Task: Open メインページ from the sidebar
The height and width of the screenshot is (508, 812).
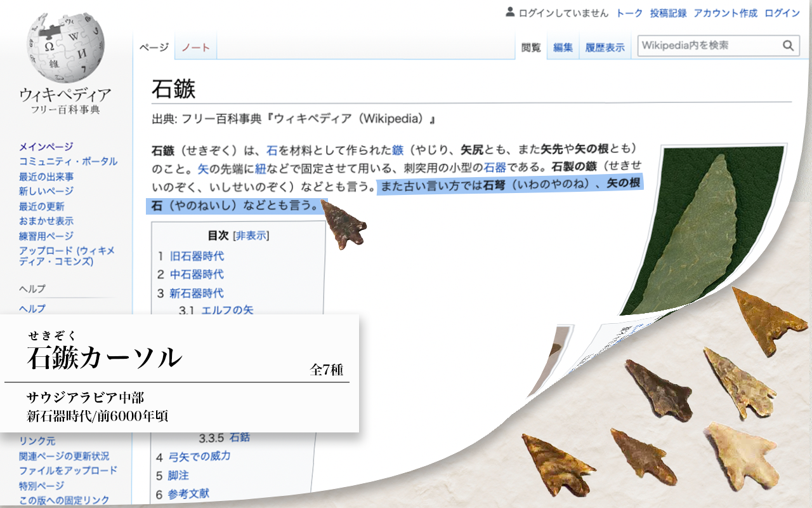Action: [46, 145]
